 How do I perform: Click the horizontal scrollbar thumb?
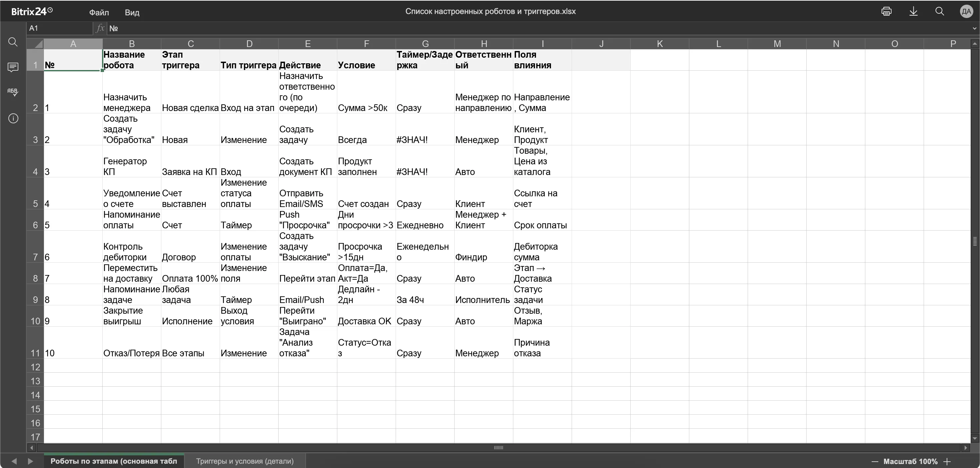498,447
